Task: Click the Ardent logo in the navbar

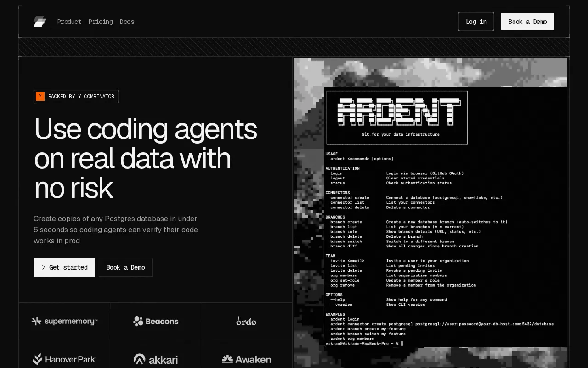Action: [x=40, y=22]
